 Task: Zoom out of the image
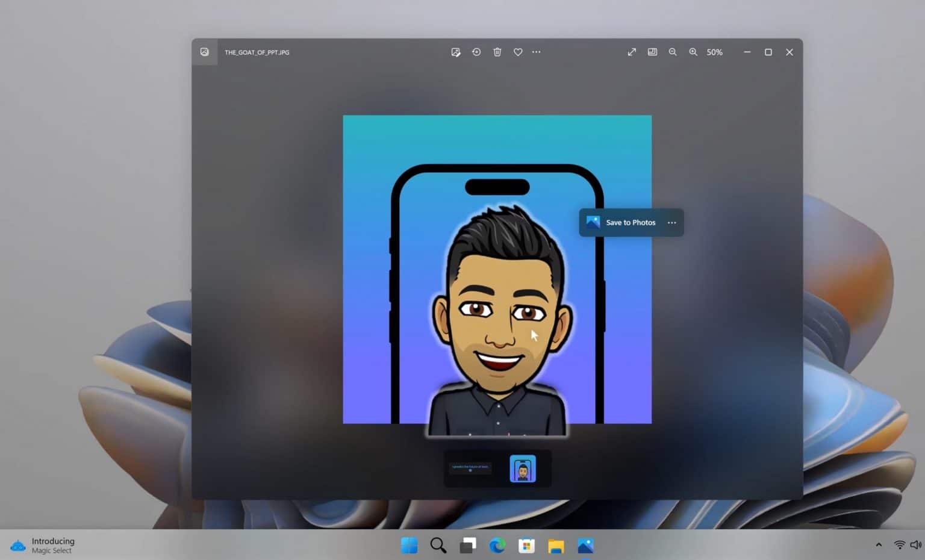click(673, 52)
